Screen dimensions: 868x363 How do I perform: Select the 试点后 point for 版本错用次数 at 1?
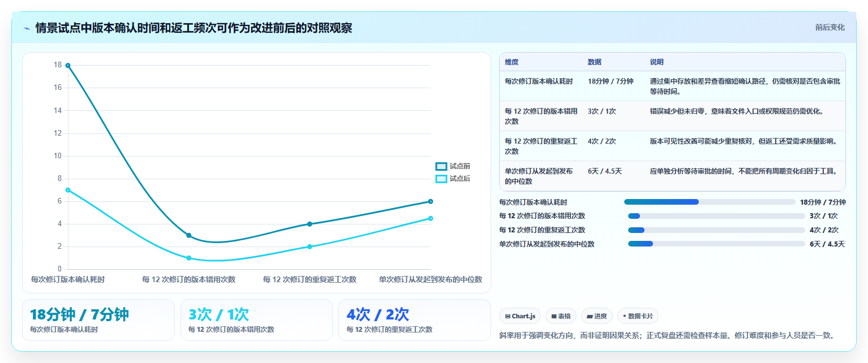pos(189,258)
